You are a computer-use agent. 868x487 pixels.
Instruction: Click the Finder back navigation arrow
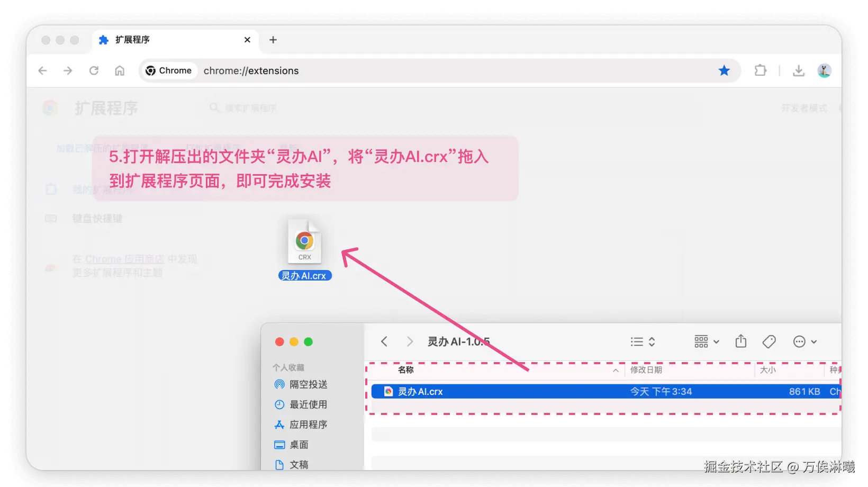[384, 341]
